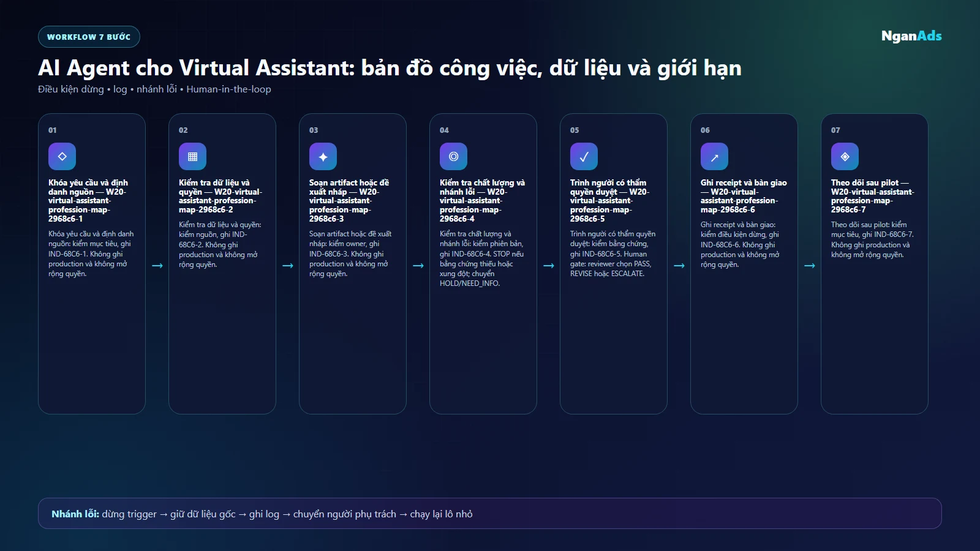Click step number 04 label
Viewport: 980px width, 551px height.
pyautogui.click(x=444, y=130)
